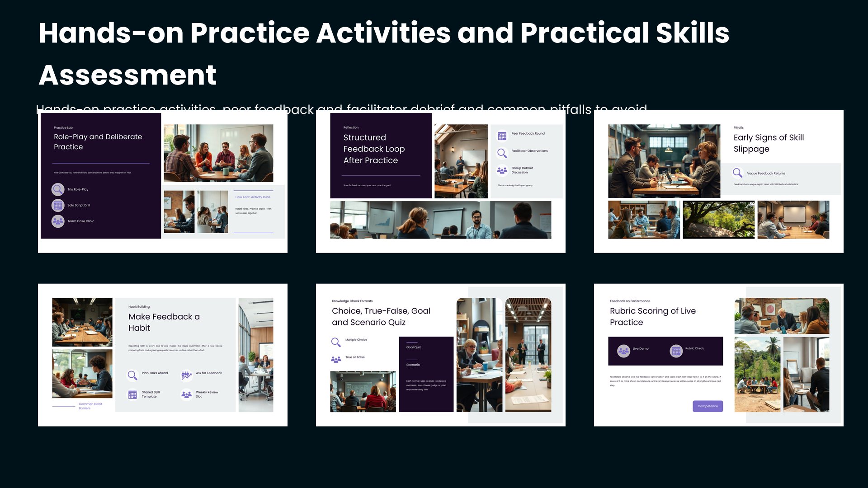
Task: Click the Rubric Check grid icon
Action: 676,351
